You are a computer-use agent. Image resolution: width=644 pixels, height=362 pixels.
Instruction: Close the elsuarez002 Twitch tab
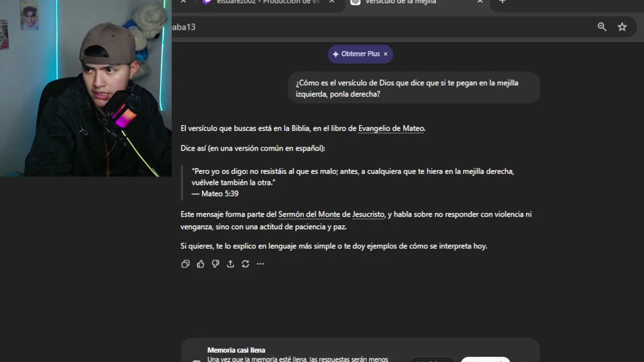[x=331, y=2]
